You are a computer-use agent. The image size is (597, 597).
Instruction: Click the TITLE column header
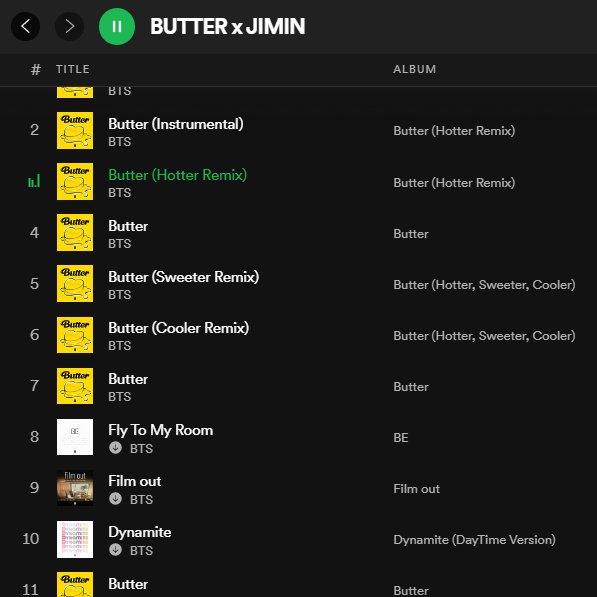coord(73,69)
